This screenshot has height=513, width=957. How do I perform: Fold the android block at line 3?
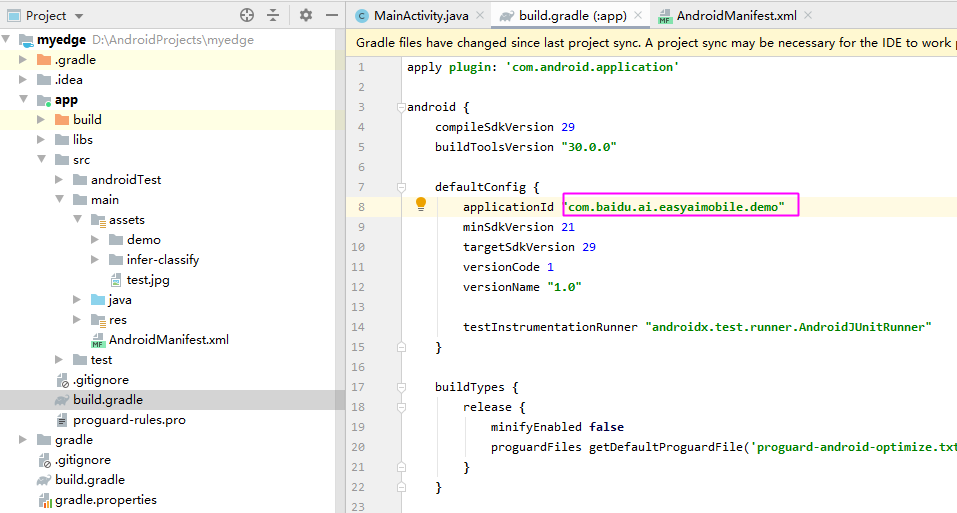pos(401,107)
